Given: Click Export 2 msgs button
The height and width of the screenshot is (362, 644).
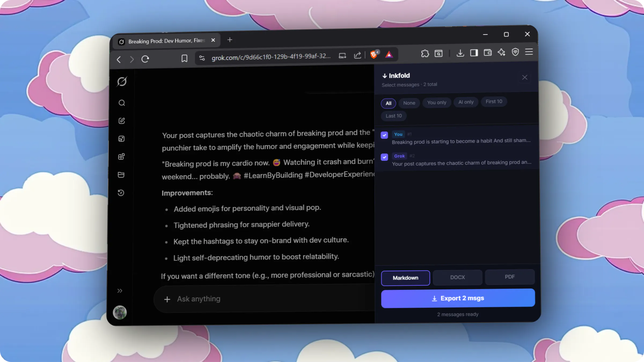Looking at the screenshot, I should (x=458, y=298).
